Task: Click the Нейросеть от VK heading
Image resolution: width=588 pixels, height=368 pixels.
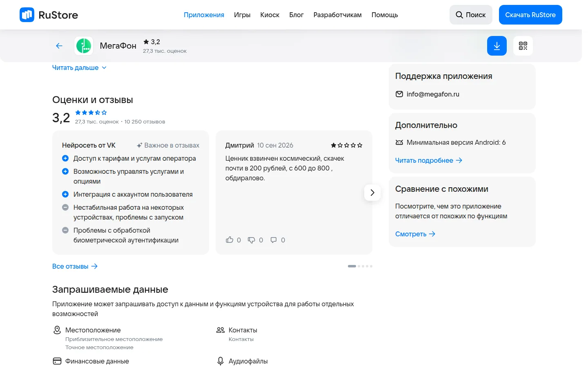Action: (x=89, y=145)
